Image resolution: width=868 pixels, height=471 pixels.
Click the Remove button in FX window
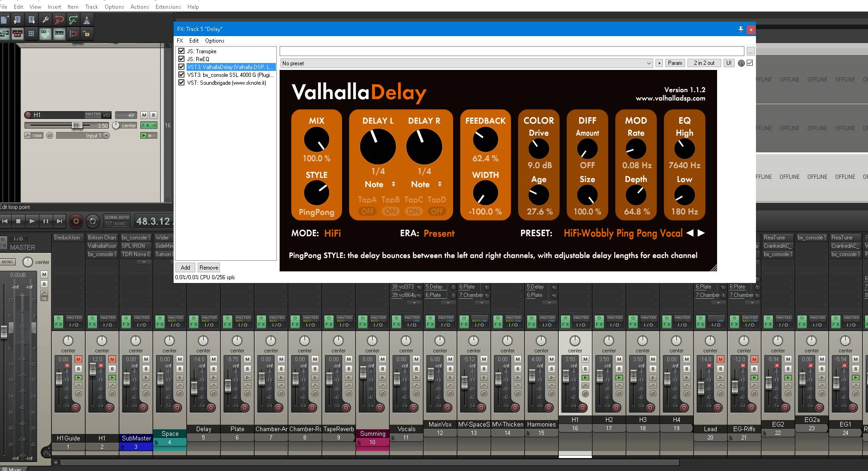point(209,267)
